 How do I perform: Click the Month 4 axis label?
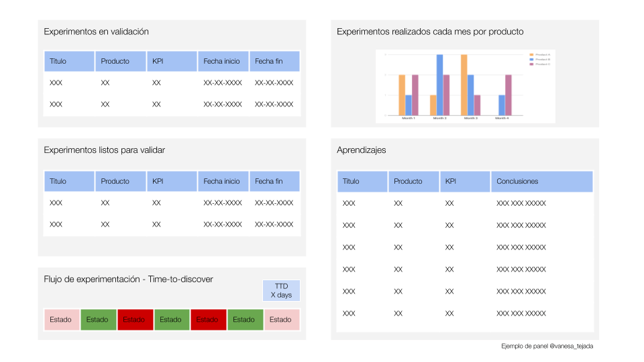pos(502,118)
